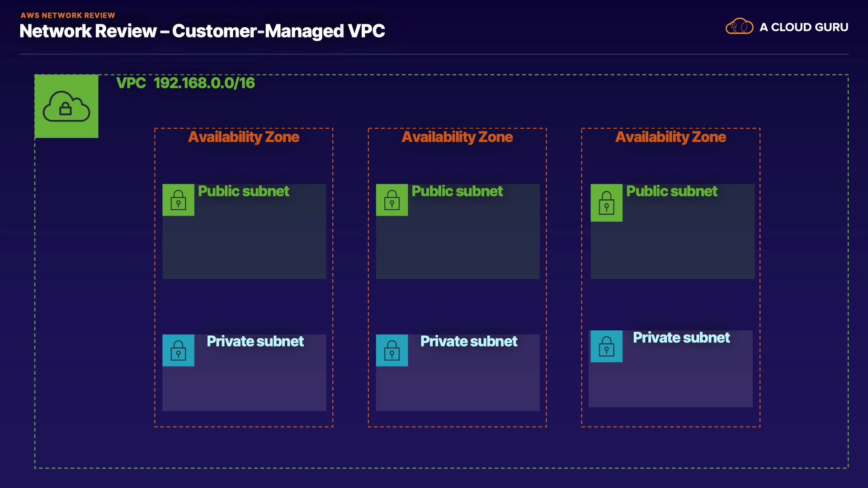This screenshot has height=488, width=868.
Task: Click the slide title Network Review – Customer-Managed VPC
Action: pos(202,31)
